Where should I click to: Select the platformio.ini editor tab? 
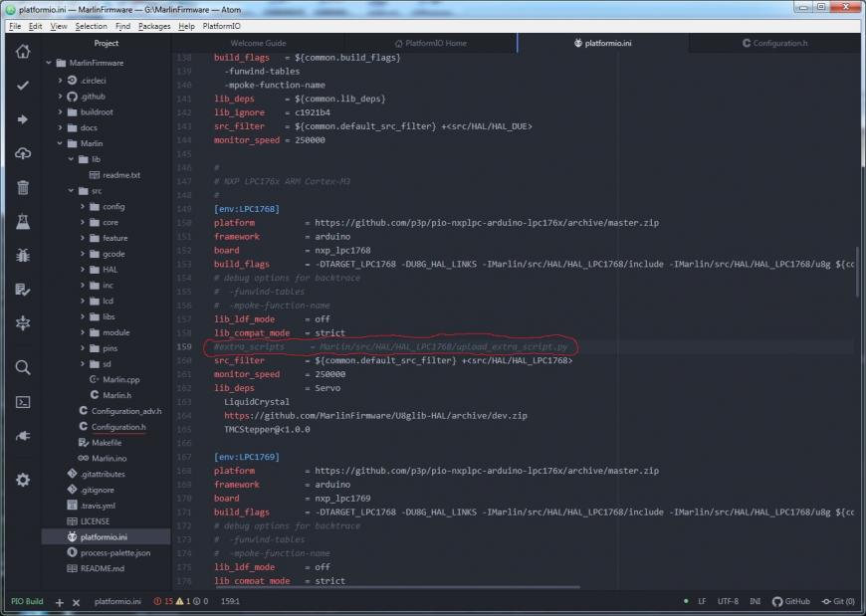(603, 43)
